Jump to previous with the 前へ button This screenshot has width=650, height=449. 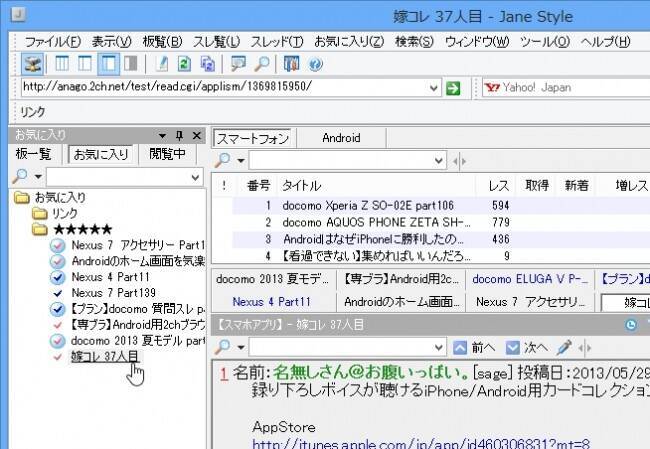pyautogui.click(x=475, y=347)
